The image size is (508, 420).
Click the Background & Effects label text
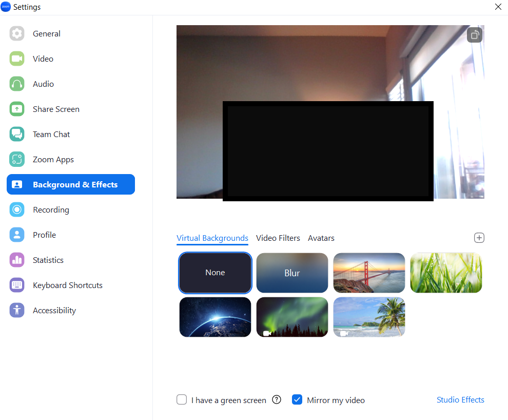coord(75,185)
